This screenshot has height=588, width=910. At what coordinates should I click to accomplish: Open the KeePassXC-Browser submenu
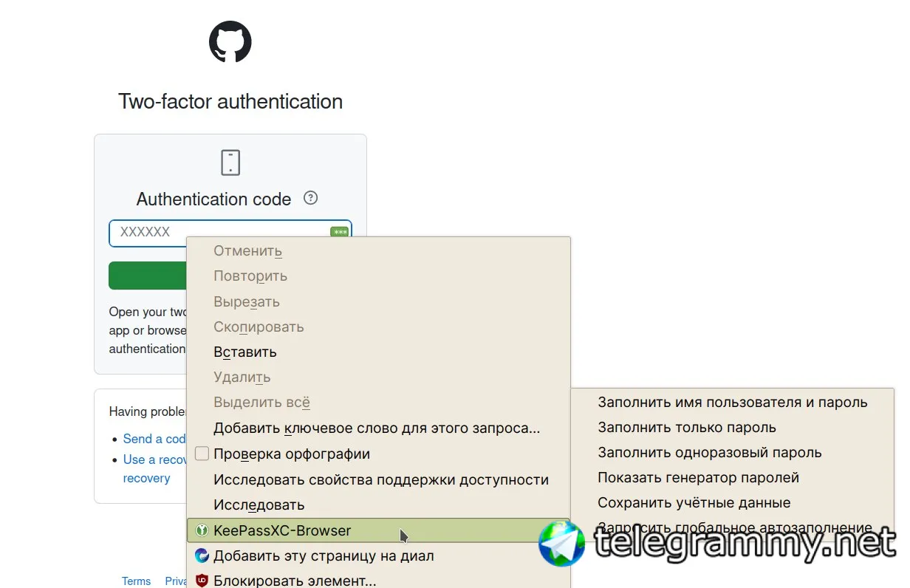pos(378,530)
